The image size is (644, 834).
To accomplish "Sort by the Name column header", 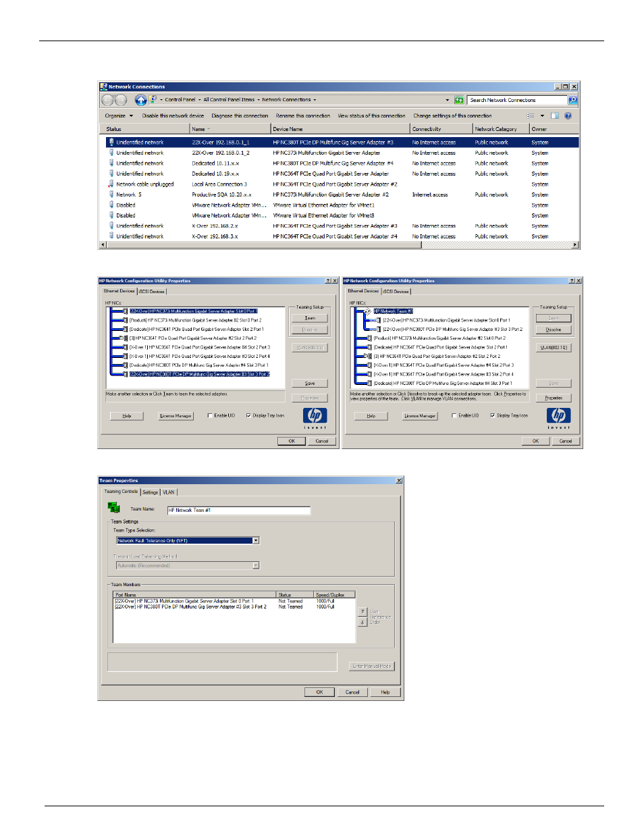I will [x=230, y=129].
